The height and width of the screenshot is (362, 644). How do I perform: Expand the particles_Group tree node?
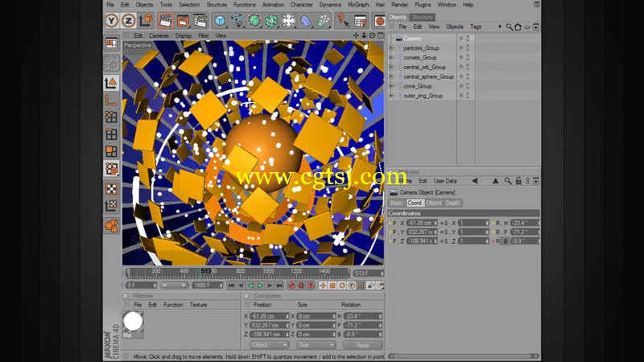tap(391, 48)
